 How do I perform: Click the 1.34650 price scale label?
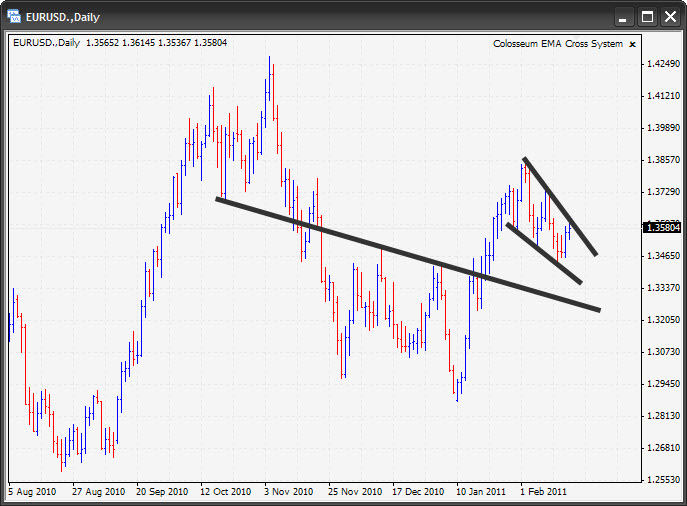point(663,255)
